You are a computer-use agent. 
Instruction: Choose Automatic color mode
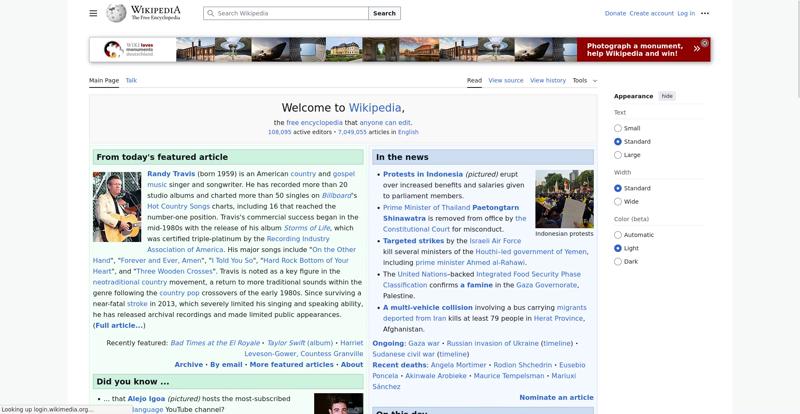click(x=618, y=235)
